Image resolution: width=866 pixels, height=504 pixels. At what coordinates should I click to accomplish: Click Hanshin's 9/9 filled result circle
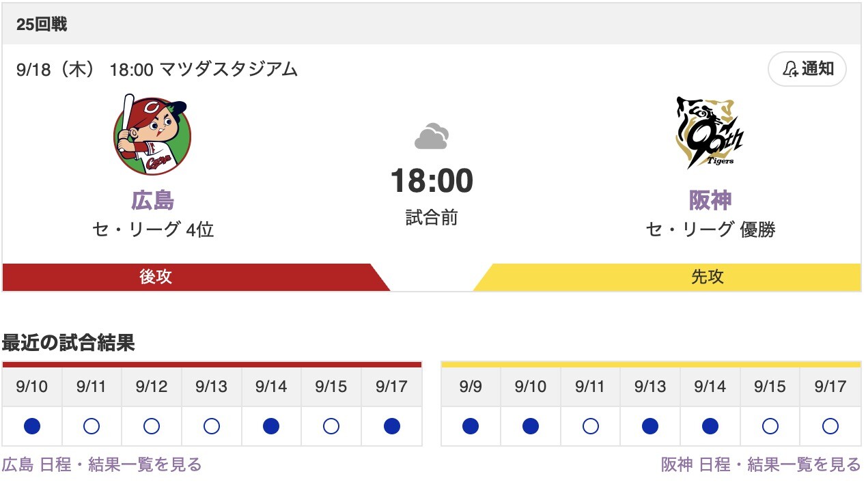pos(471,427)
